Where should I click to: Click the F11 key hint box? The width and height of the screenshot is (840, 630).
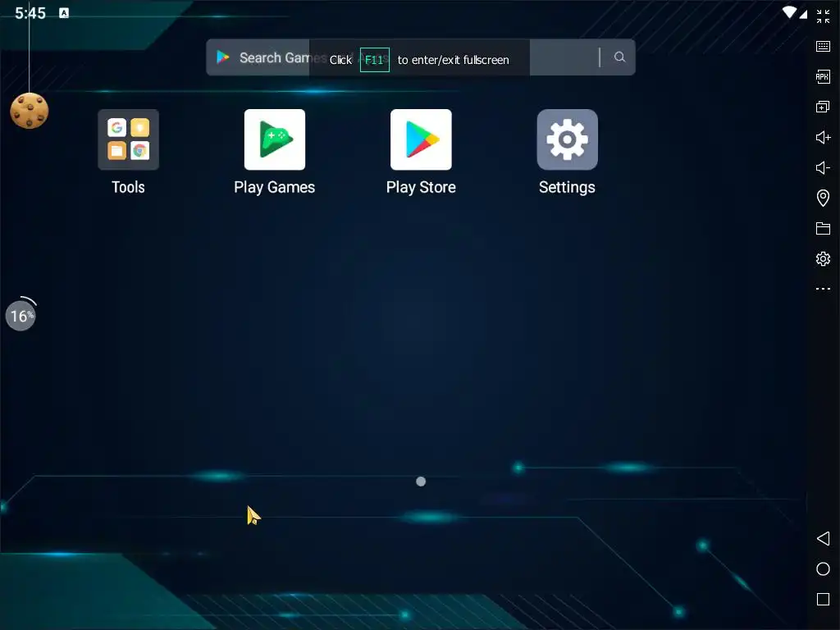point(374,60)
